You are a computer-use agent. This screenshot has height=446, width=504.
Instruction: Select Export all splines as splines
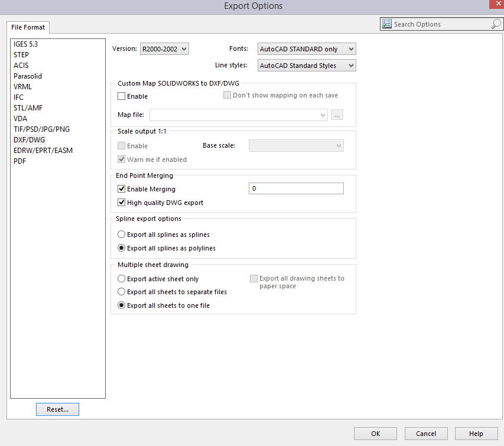pyautogui.click(x=122, y=235)
